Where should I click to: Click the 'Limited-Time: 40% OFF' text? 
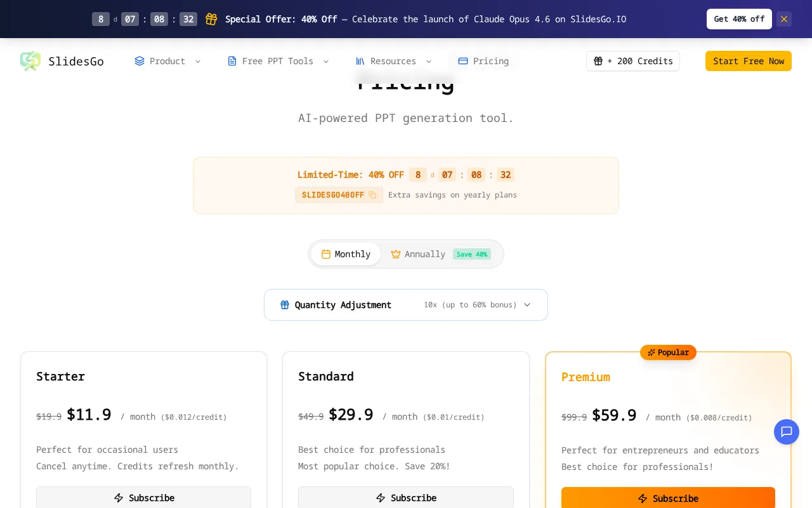click(351, 175)
